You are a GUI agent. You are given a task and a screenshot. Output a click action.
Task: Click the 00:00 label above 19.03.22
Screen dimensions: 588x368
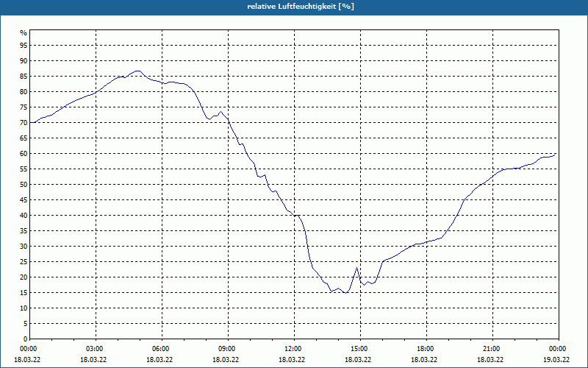click(559, 349)
